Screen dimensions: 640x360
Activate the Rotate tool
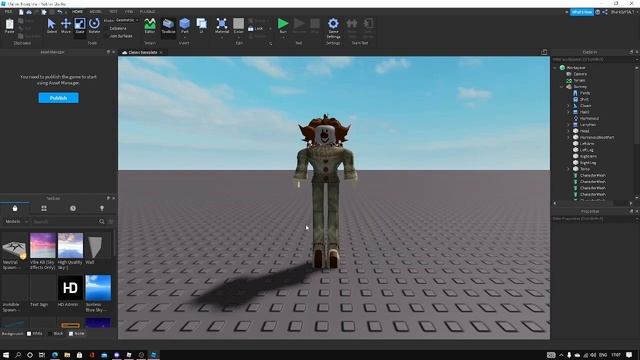coord(94,25)
